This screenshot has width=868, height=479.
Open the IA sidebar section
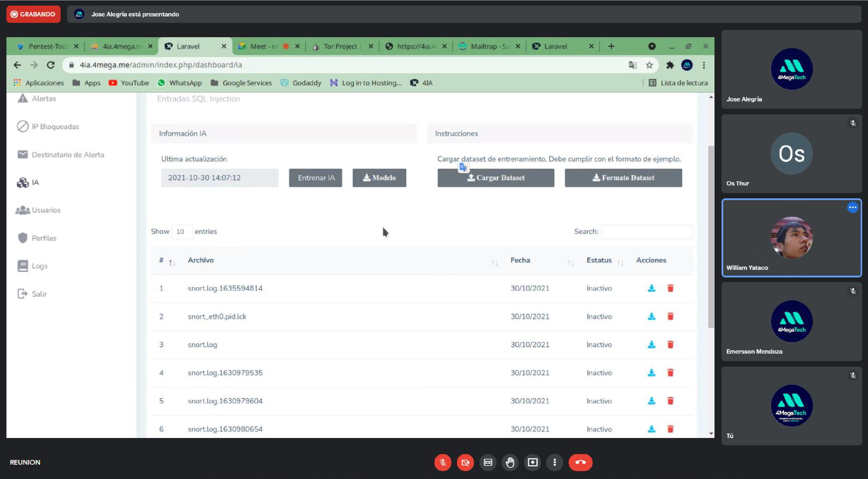[x=35, y=182]
